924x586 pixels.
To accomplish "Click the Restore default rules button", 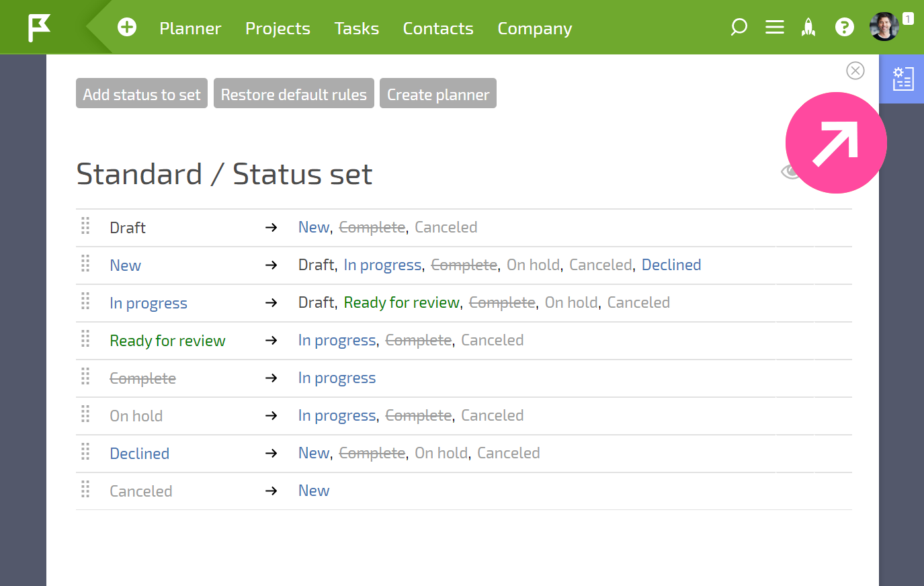I will point(294,93).
